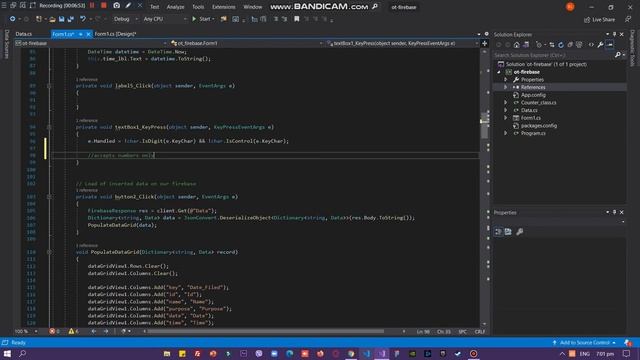Select Form1.cs in Solution Explorer
Screen dimensions: 640x360
[531, 118]
